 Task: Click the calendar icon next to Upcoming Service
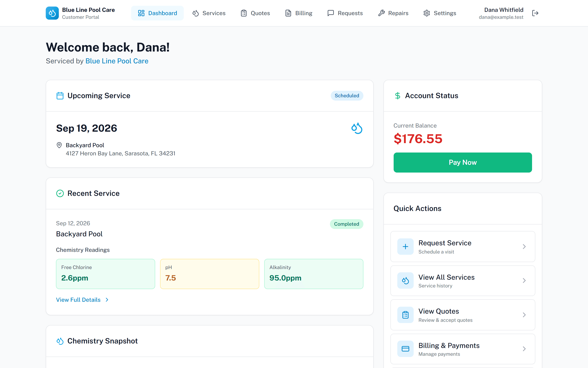tap(60, 96)
